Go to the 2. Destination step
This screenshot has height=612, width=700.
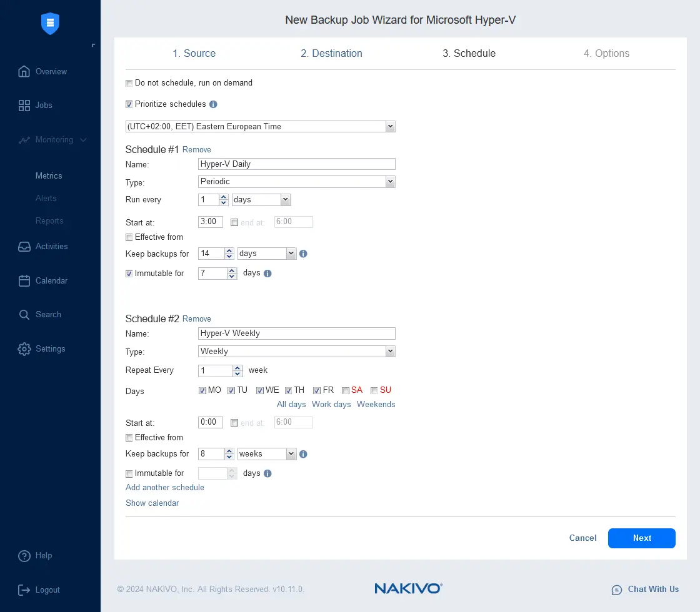tap(331, 54)
